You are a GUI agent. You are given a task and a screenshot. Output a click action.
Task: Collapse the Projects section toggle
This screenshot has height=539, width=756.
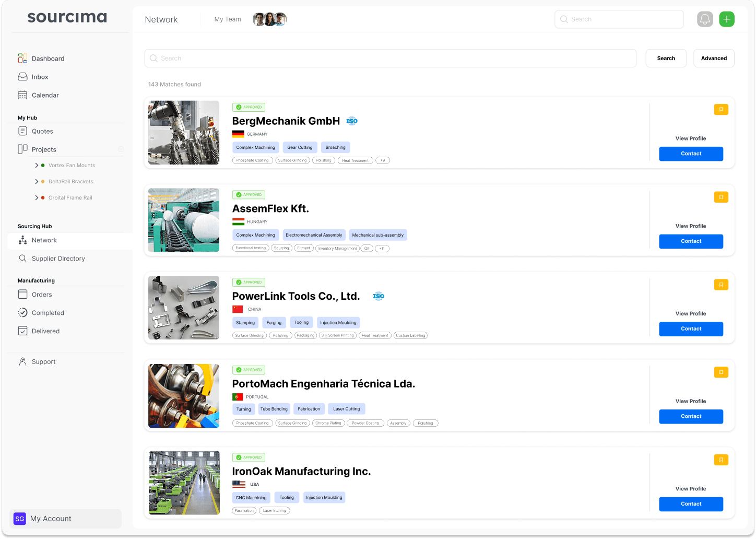[121, 149]
